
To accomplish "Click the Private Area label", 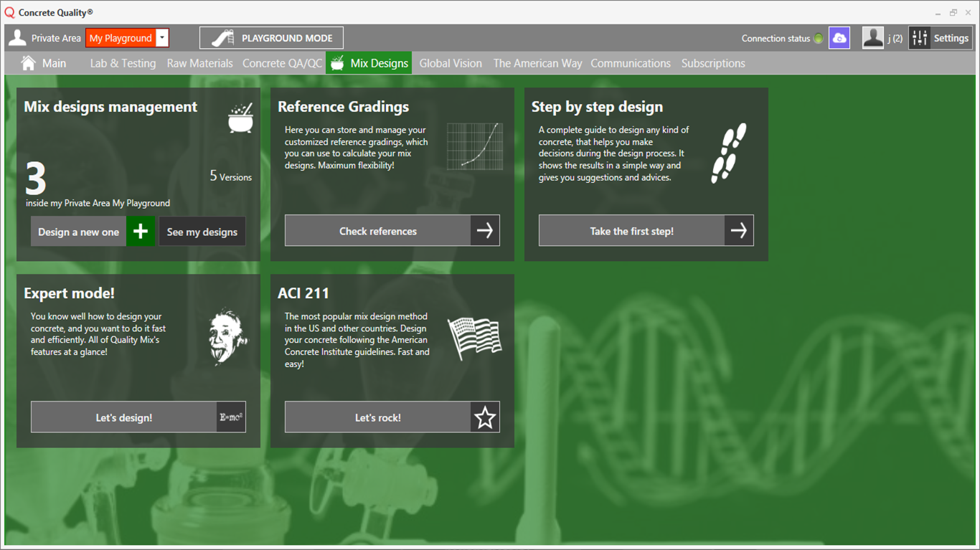I will coord(56,39).
